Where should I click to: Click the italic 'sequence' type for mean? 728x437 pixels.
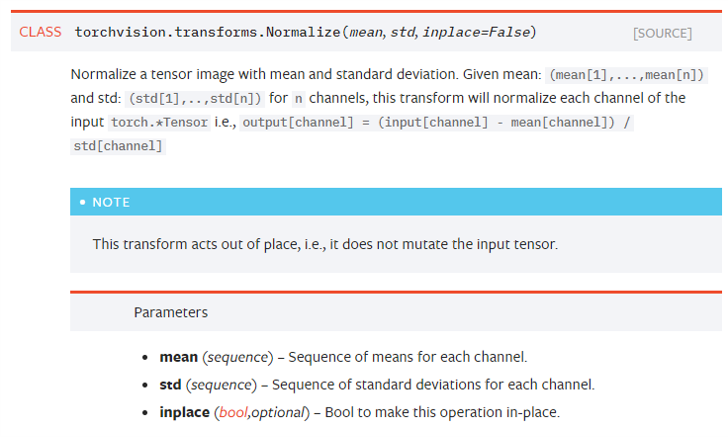(238, 357)
